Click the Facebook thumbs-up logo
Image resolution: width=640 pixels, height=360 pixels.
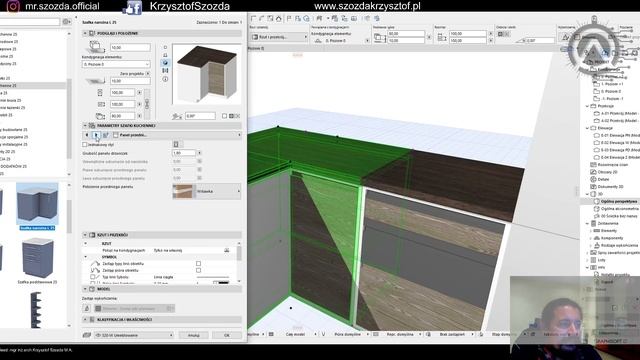click(x=133, y=8)
